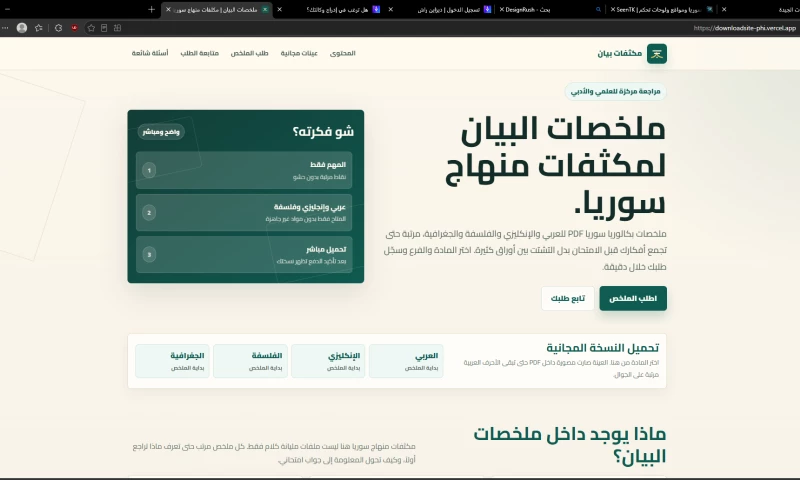Click the تابع طلبك button
This screenshot has width=800, height=480.
[x=568, y=298]
